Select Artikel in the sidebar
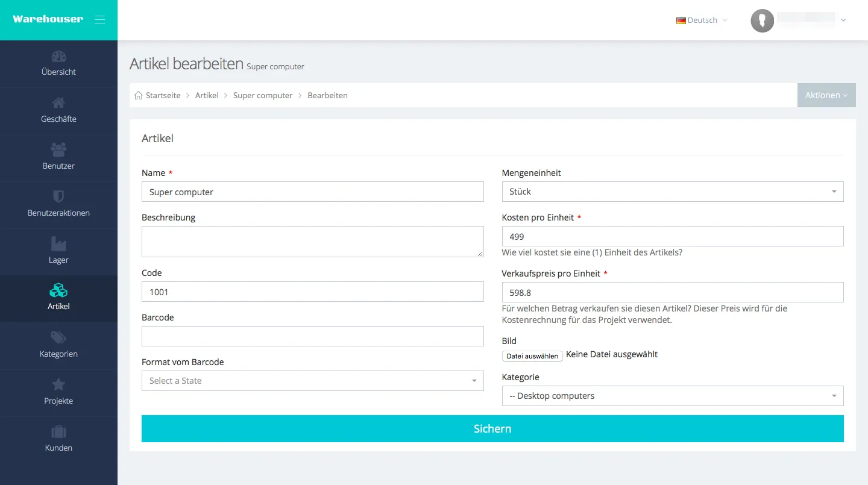868x485 pixels. (58, 298)
